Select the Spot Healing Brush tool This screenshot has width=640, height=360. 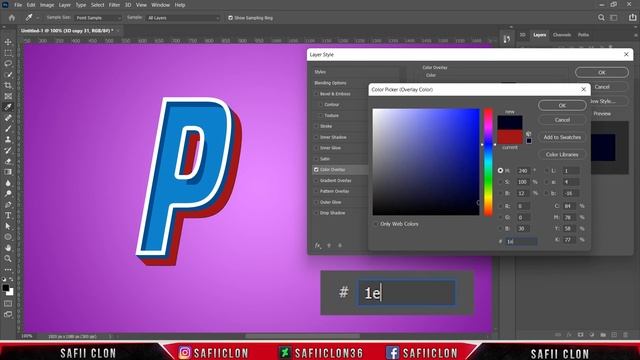pos(8,118)
